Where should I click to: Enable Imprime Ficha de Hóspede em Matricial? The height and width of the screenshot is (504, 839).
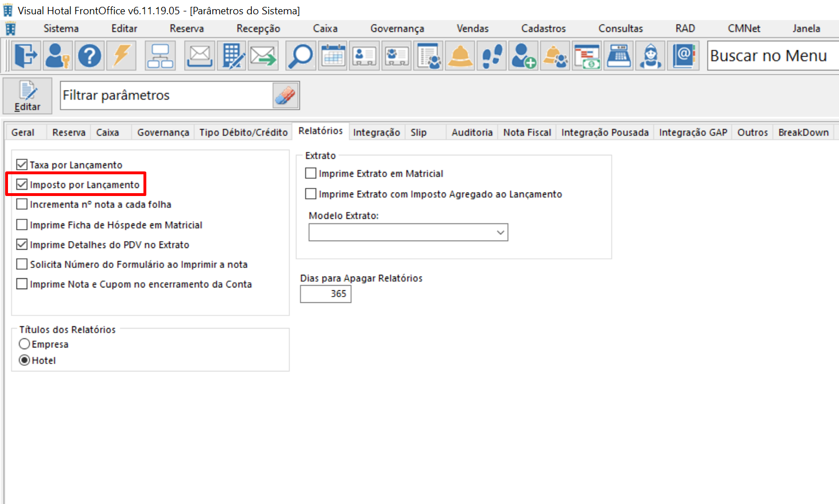[22, 225]
